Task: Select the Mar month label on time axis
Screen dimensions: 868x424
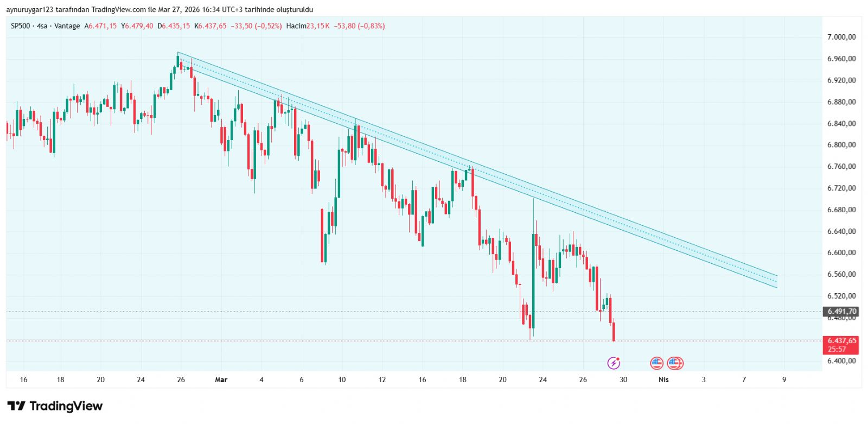Action: pos(221,379)
